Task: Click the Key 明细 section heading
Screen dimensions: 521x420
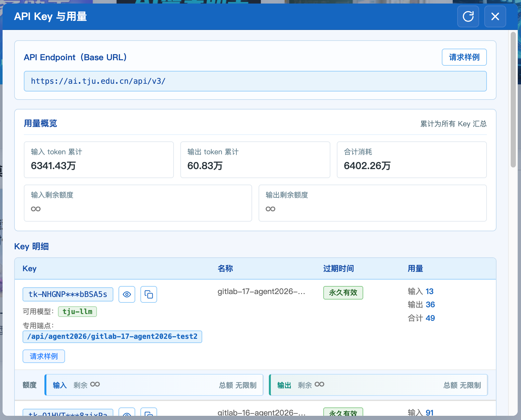Action: click(32, 246)
